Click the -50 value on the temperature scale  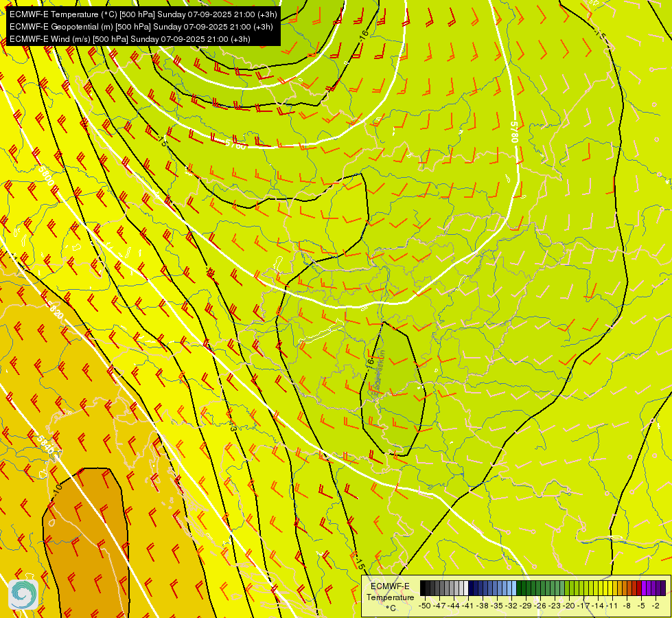coord(425,606)
